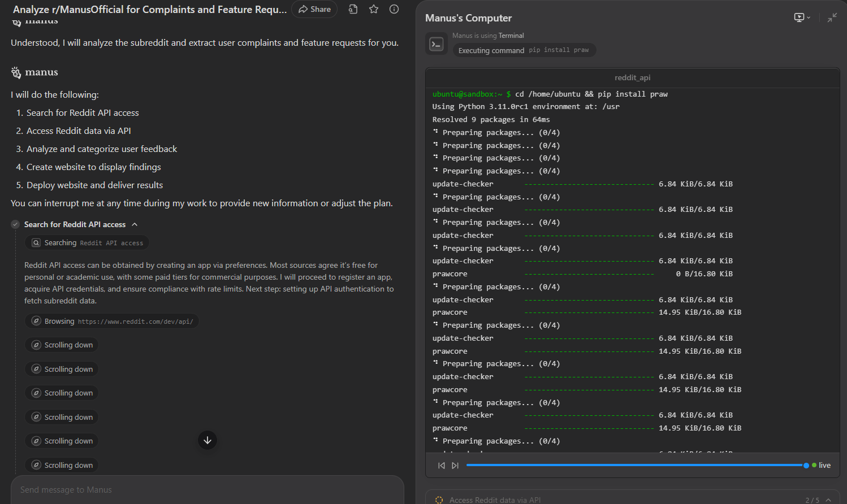The image size is (847, 504).
Task: Open the task info icon
Action: pyautogui.click(x=394, y=9)
